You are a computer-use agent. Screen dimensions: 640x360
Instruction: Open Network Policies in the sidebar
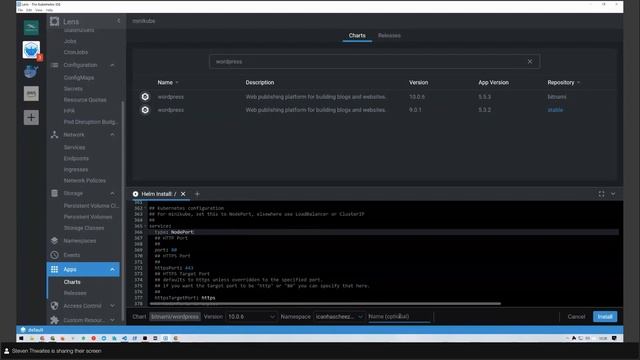tap(84, 180)
